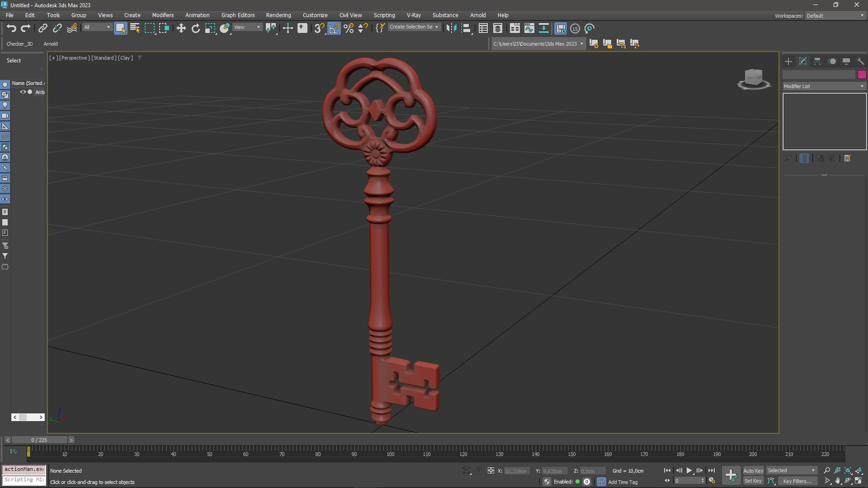868x488 pixels.
Task: Switch to the Arnold toolbar tab
Action: (x=51, y=44)
